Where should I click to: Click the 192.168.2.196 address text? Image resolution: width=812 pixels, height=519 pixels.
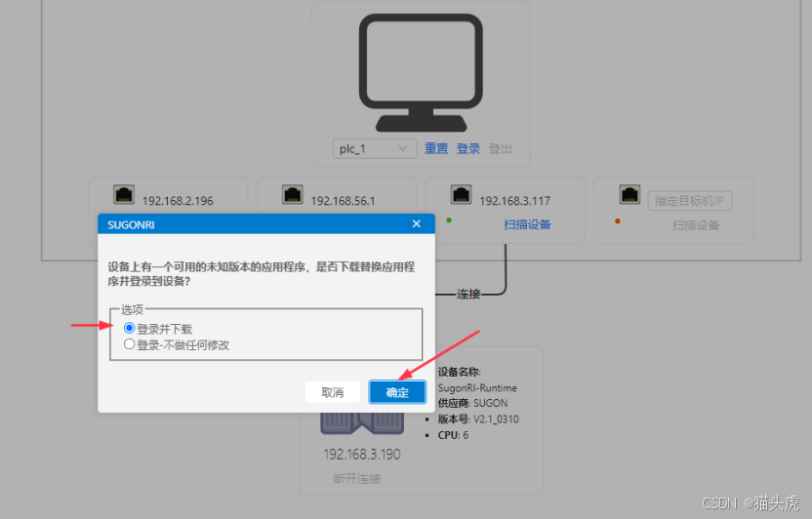[178, 201]
